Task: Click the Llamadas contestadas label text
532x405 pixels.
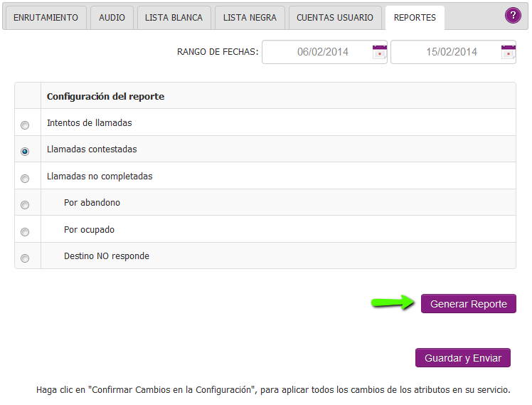Action: pyautogui.click(x=92, y=149)
